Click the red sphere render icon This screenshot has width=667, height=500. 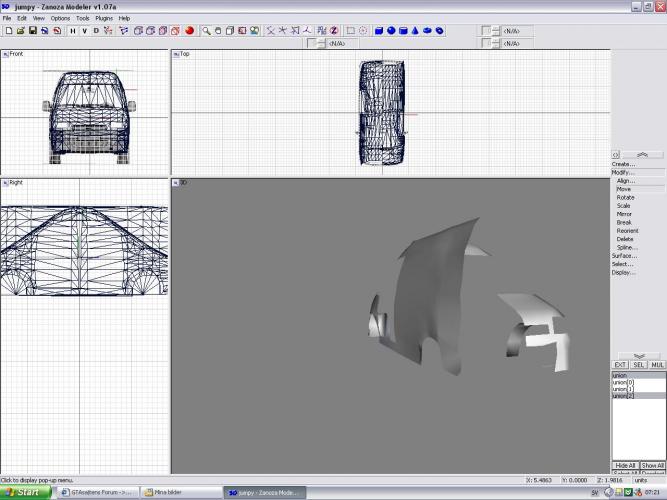click(189, 31)
